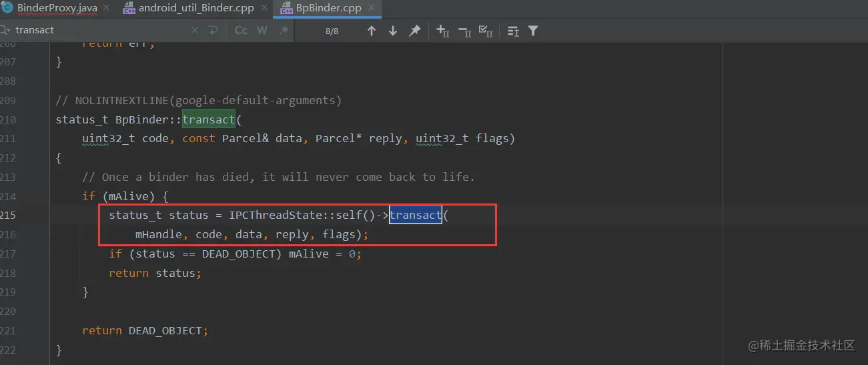
Task: Clear the search text with X
Action: pyautogui.click(x=195, y=30)
